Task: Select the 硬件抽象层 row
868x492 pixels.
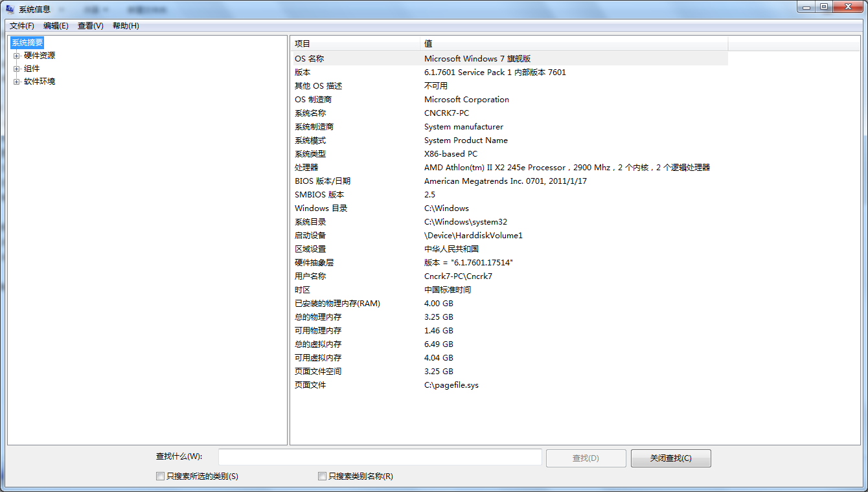Action: click(509, 263)
